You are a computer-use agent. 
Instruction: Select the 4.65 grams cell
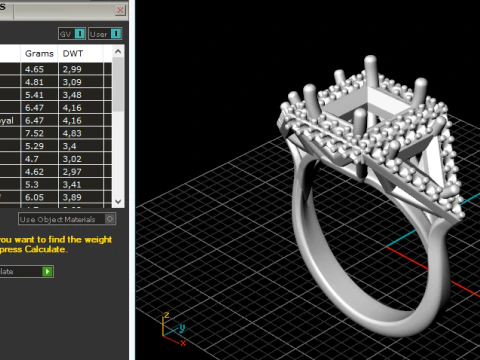39,69
